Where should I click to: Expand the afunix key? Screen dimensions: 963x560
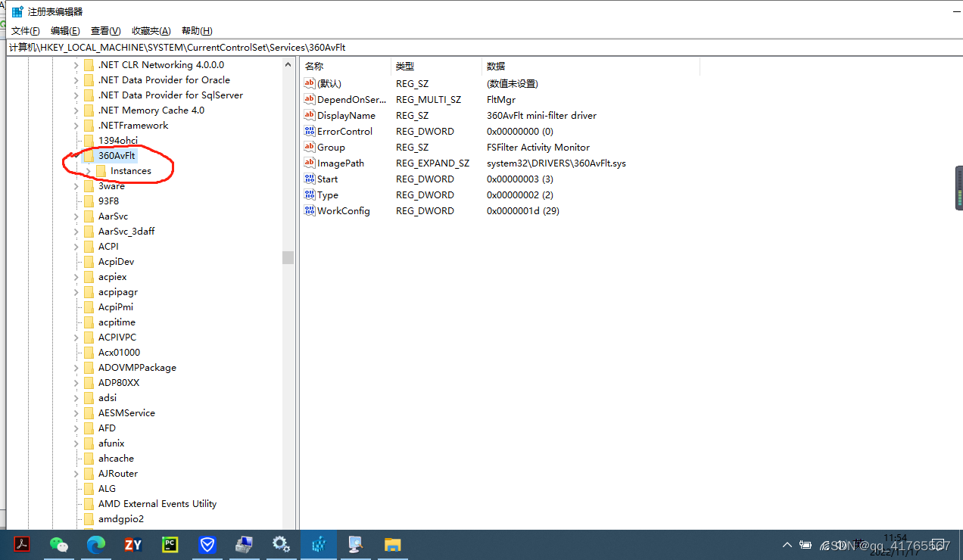76,443
